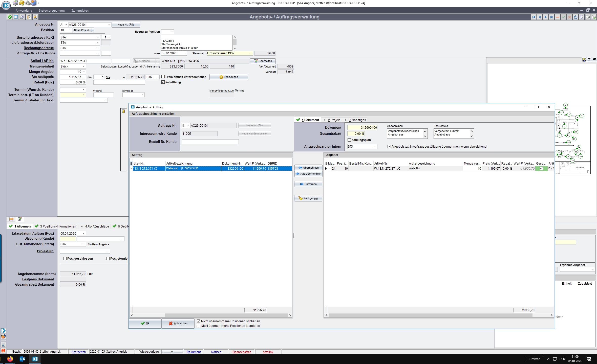Uncheck the Rabattfähig checkbox
Screen dimensions: 597x364
click(x=163, y=82)
